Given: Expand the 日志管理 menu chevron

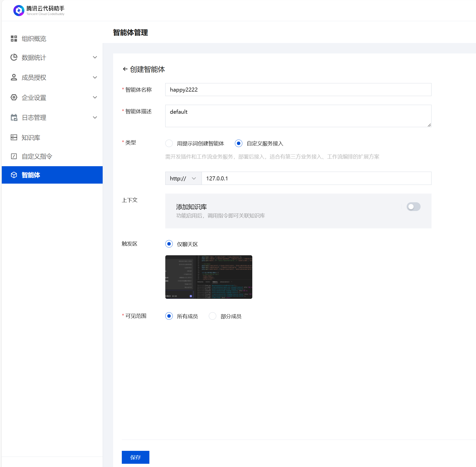Looking at the screenshot, I should tap(95, 117).
